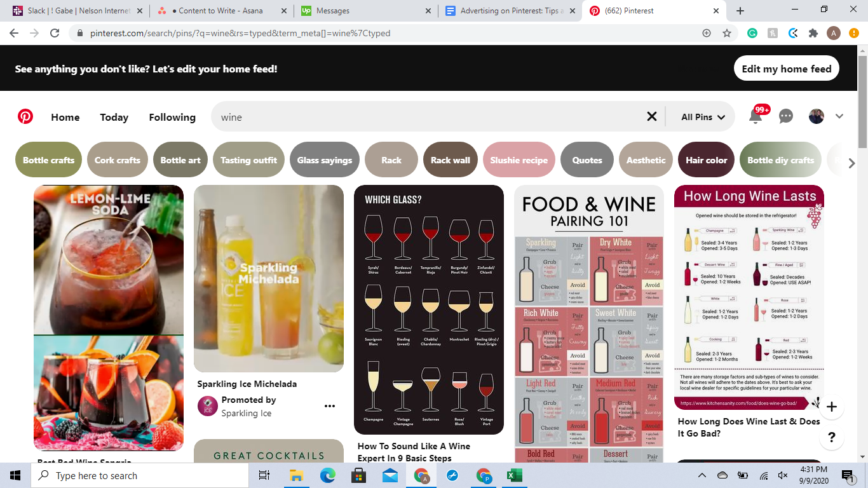Expand the account options chevron
This screenshot has height=488, width=868.
click(x=839, y=116)
